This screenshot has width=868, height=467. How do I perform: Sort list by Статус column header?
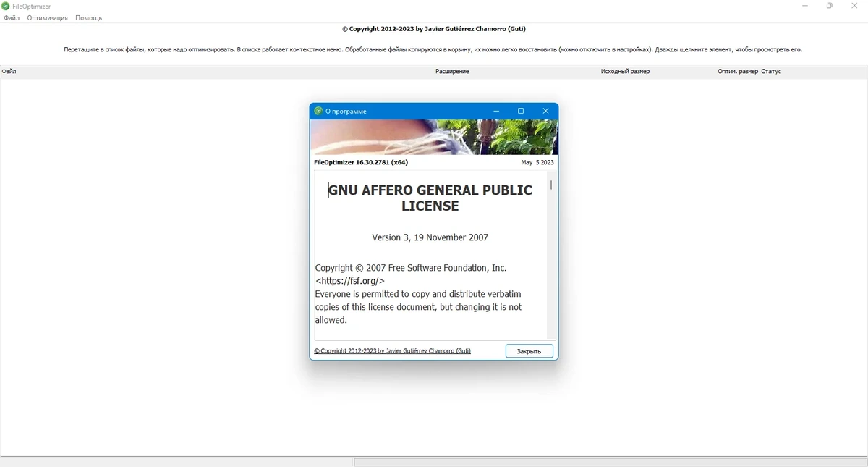pyautogui.click(x=771, y=71)
